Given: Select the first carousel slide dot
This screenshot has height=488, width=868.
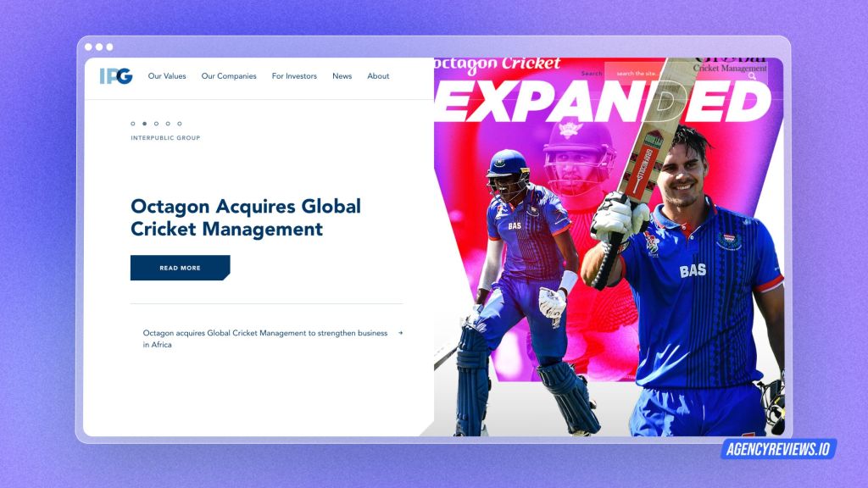Looking at the screenshot, I should pos(133,124).
